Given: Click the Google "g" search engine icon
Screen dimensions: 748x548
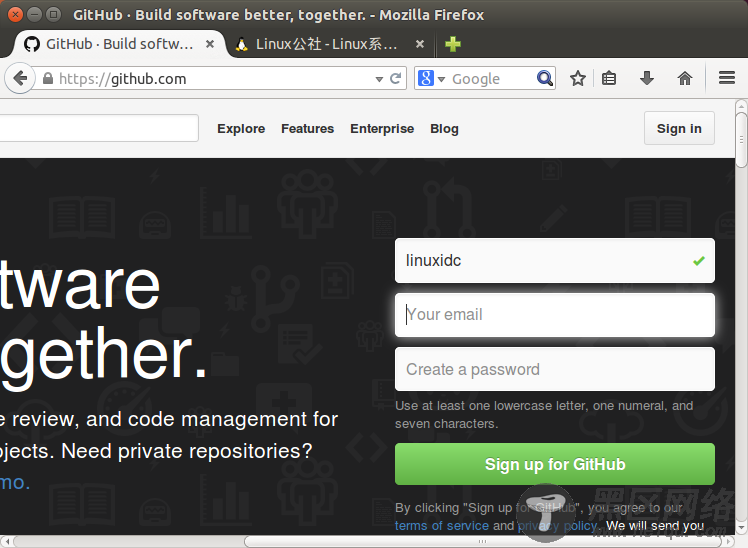Looking at the screenshot, I should [x=426, y=78].
